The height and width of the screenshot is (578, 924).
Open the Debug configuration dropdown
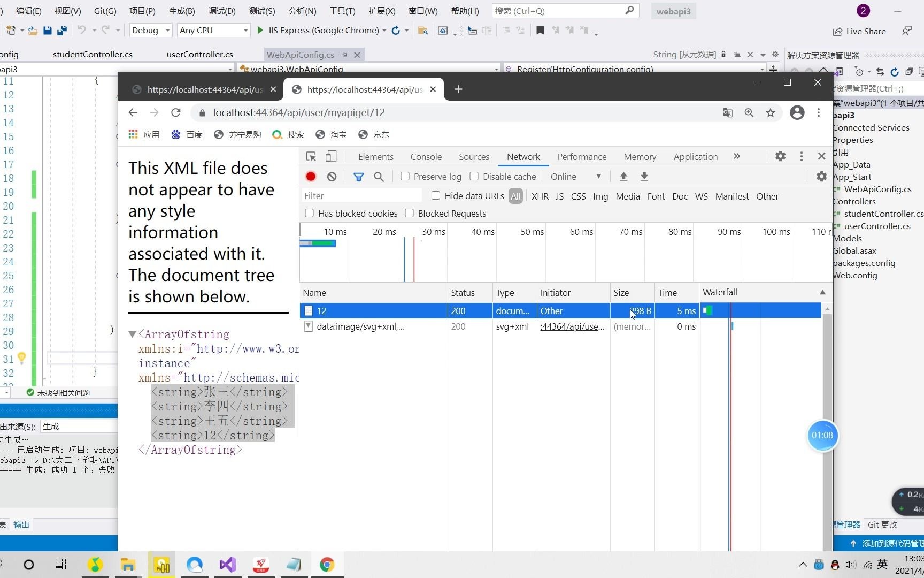point(150,31)
